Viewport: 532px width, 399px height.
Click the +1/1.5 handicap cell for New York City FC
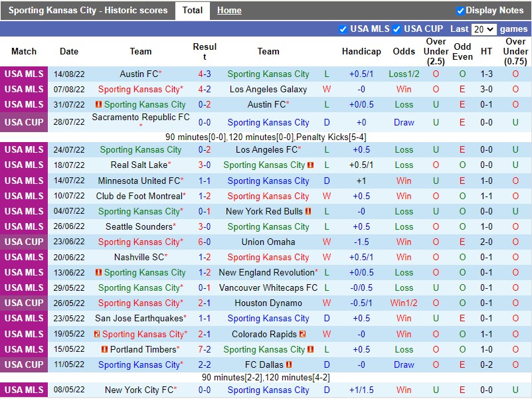coord(361,390)
